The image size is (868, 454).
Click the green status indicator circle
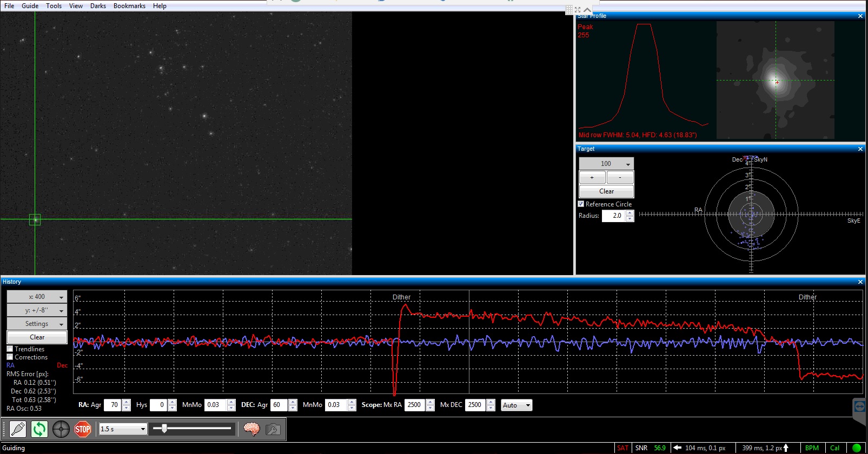[x=857, y=448]
